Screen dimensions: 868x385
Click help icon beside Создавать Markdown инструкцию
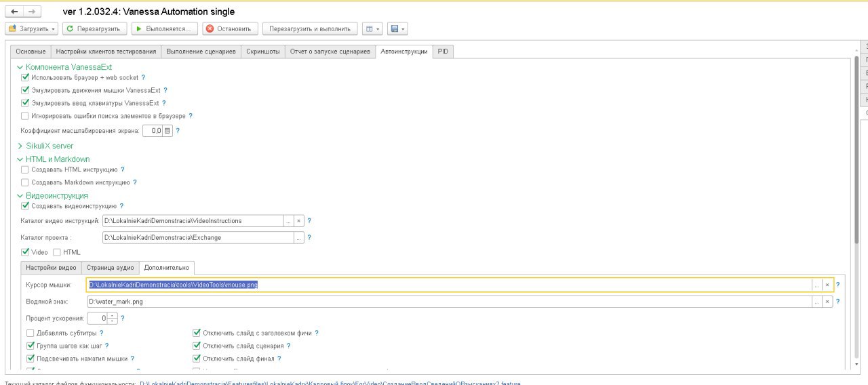[x=135, y=182]
